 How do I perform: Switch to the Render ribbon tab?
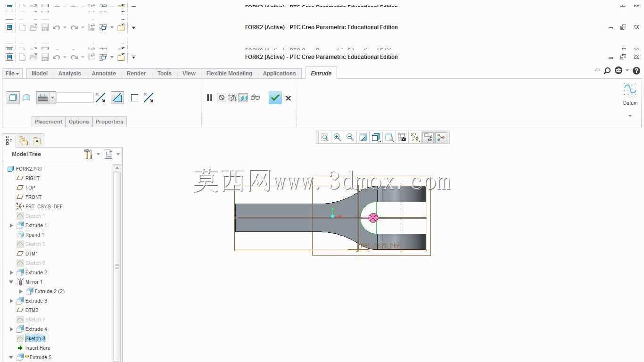pyautogui.click(x=136, y=74)
